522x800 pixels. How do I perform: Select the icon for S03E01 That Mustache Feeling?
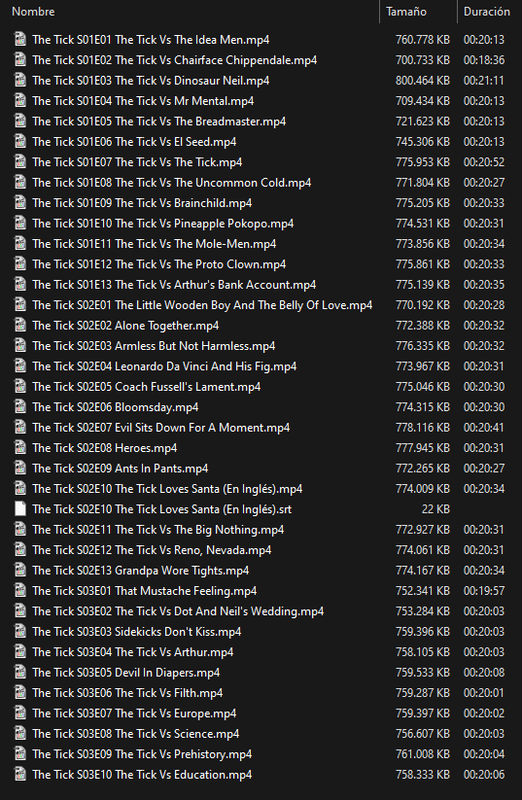[x=20, y=590]
